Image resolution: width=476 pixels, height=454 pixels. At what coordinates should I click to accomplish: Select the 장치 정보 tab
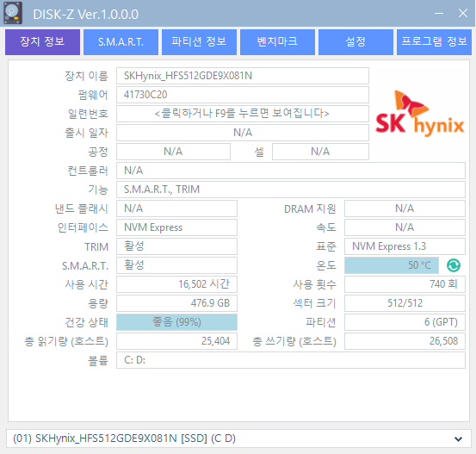42,42
